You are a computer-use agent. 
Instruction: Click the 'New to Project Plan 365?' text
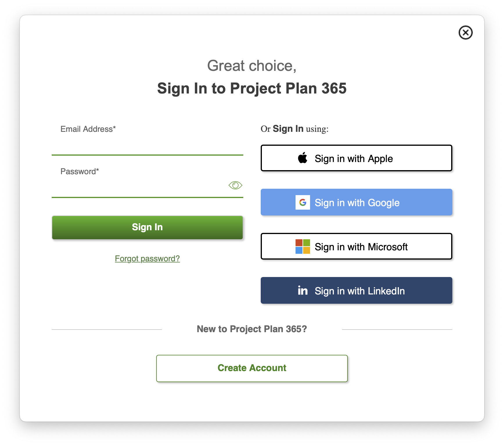(x=252, y=329)
